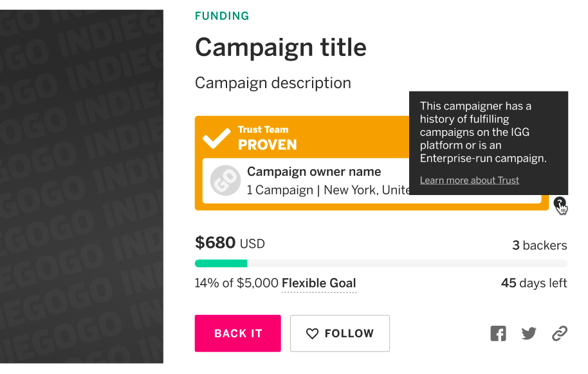Click the funding progress bar
Viewport: 588px width, 374px height.
coord(381,263)
